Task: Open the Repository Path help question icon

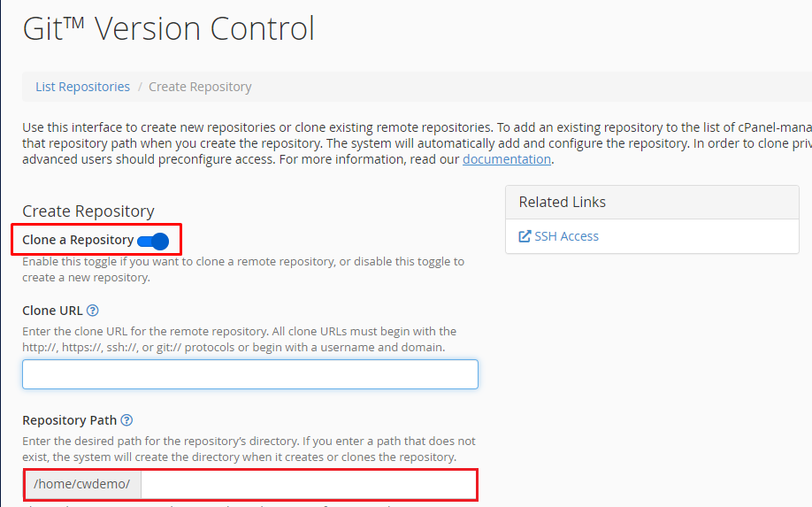Action: coord(126,420)
